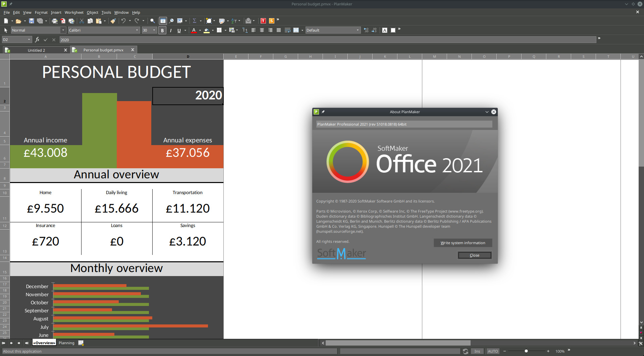The height and width of the screenshot is (356, 644).
Task: Click Write system information button
Action: [463, 243]
